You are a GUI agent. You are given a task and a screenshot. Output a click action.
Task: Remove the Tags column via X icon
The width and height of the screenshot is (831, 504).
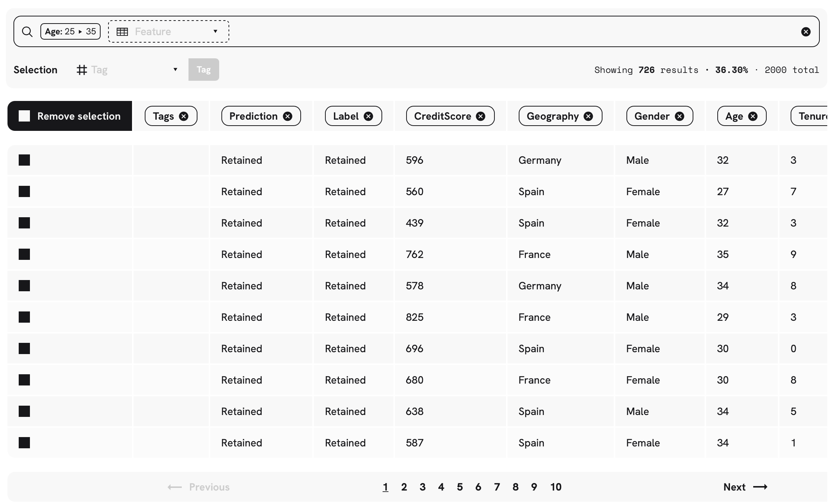[184, 116]
